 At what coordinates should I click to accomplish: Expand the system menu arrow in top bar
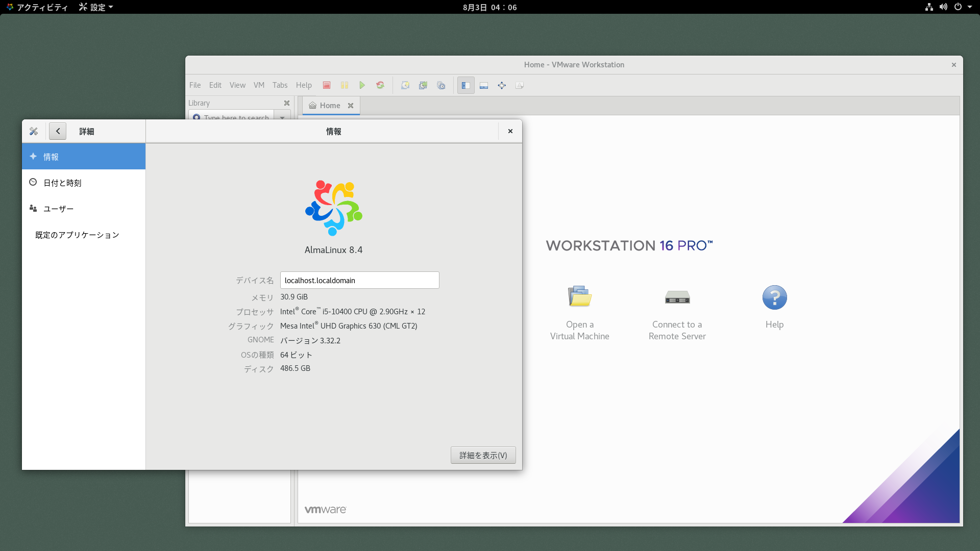point(970,7)
